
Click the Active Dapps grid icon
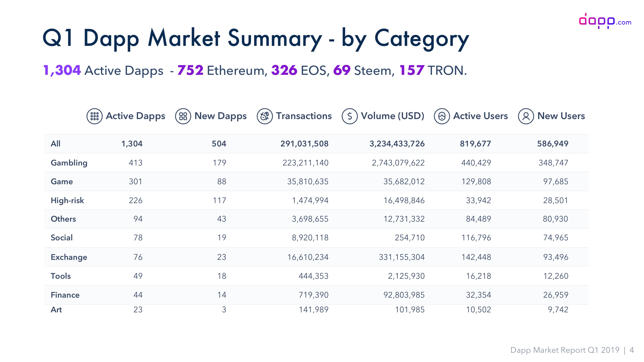click(x=95, y=116)
